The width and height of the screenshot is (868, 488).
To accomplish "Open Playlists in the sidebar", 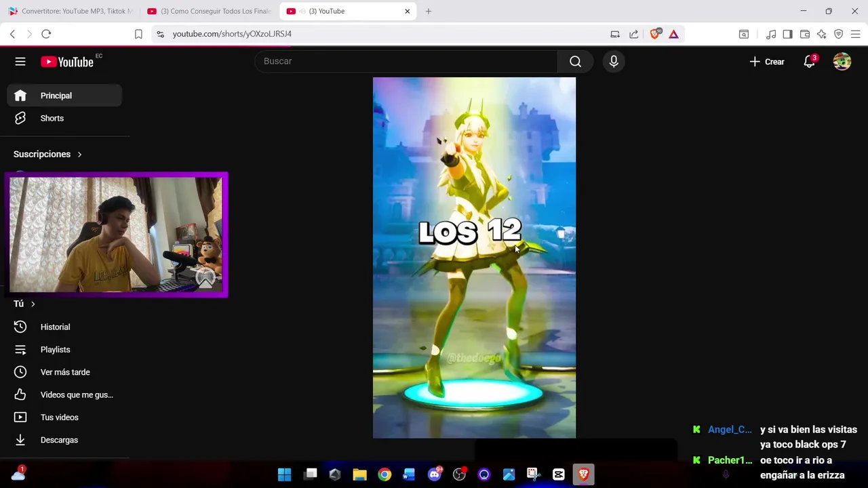I will (64, 350).
